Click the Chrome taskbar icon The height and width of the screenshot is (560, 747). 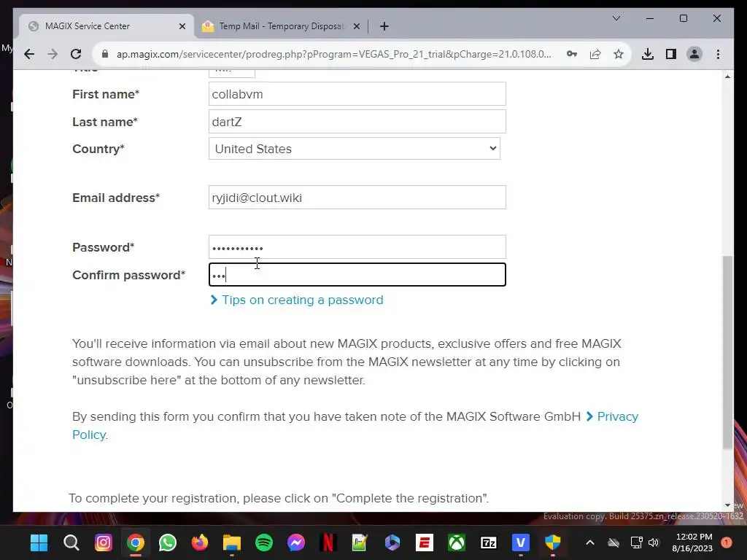(x=135, y=542)
